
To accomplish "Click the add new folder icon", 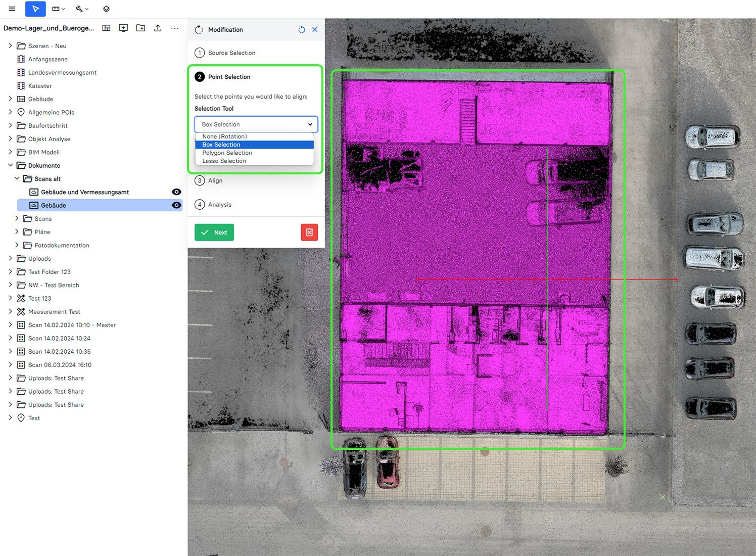I will (x=140, y=28).
